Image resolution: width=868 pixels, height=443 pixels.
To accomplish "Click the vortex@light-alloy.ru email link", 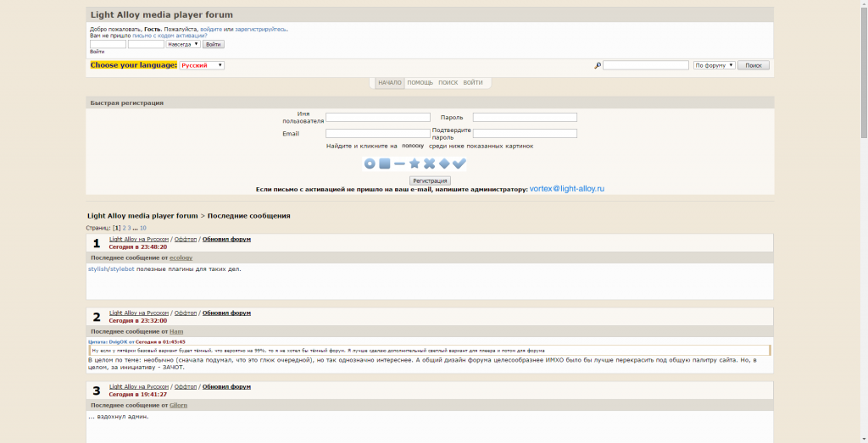I will 567,189.
